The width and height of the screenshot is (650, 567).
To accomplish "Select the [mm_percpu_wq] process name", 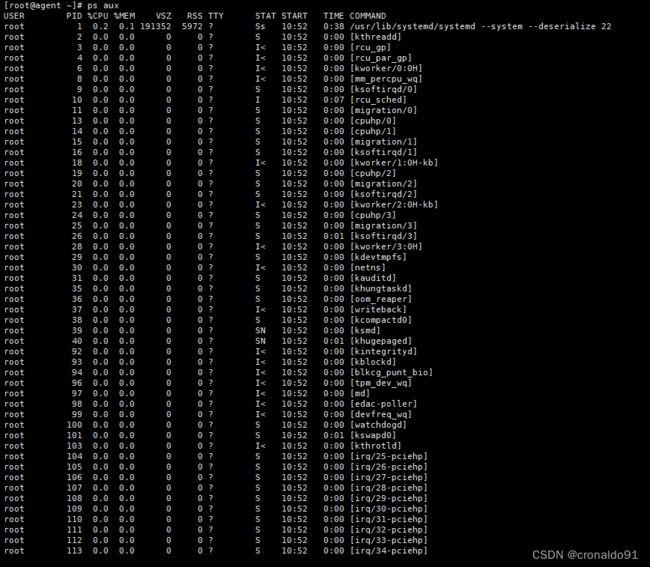I will coord(386,79).
